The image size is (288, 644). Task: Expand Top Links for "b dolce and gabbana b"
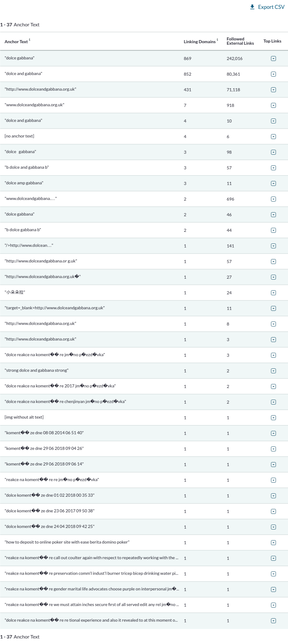273,168
